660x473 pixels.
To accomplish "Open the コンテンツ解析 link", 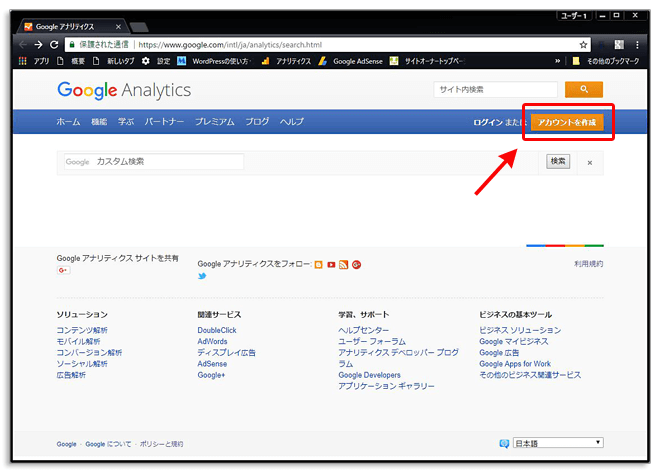I will pos(82,330).
